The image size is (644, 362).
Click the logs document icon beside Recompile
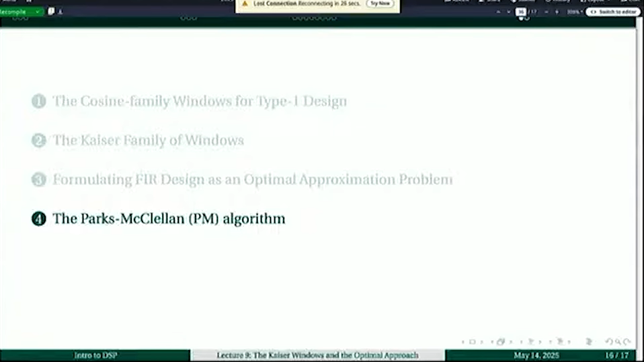[x=51, y=11]
